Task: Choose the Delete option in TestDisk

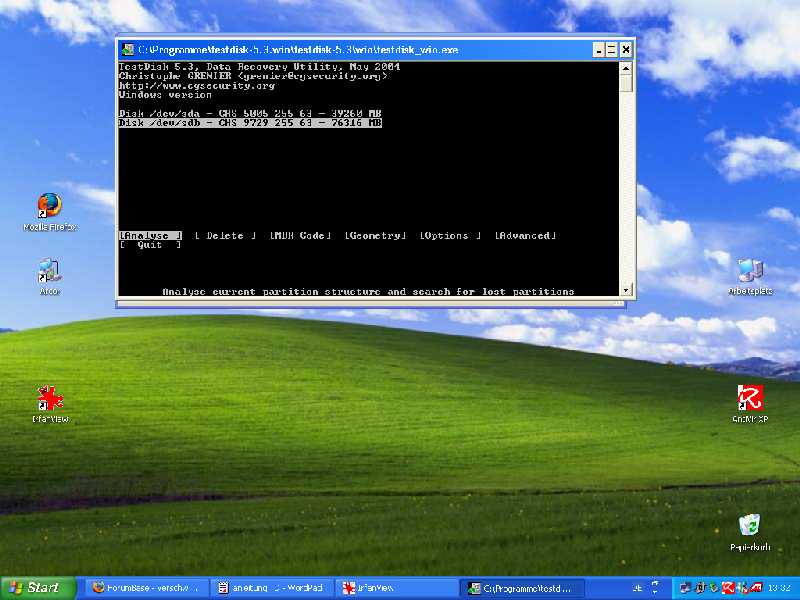Action: pos(225,236)
